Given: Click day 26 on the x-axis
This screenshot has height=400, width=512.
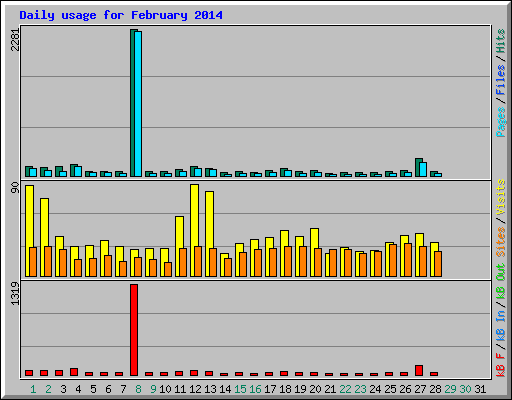Looking at the screenshot, I should pyautogui.click(x=405, y=389).
